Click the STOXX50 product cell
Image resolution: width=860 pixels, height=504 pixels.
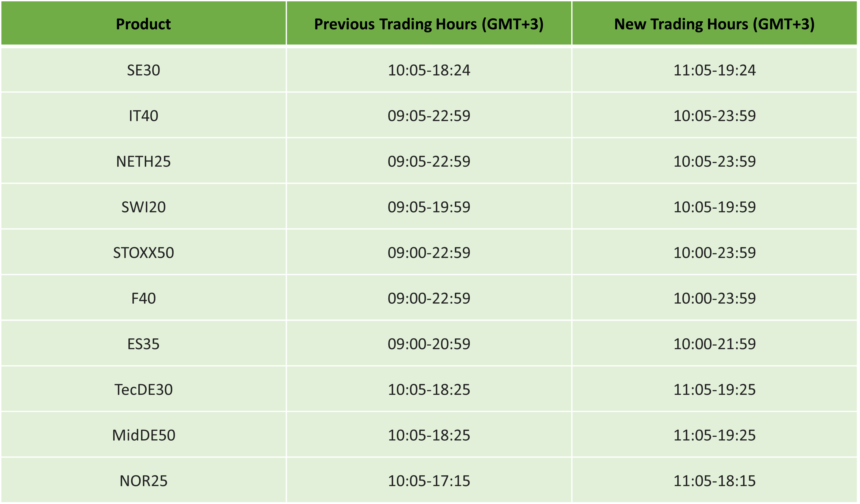click(x=143, y=253)
